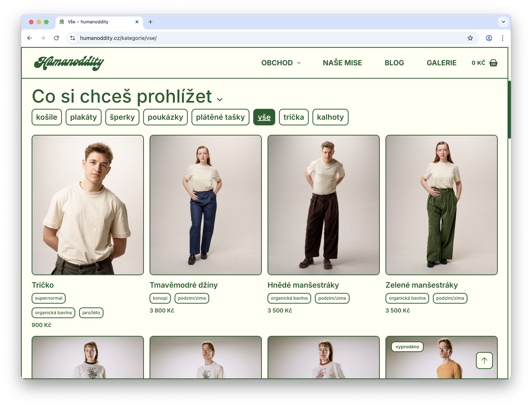Open Chrome's three-dot menu
The width and height of the screenshot is (532, 407).
[x=502, y=38]
